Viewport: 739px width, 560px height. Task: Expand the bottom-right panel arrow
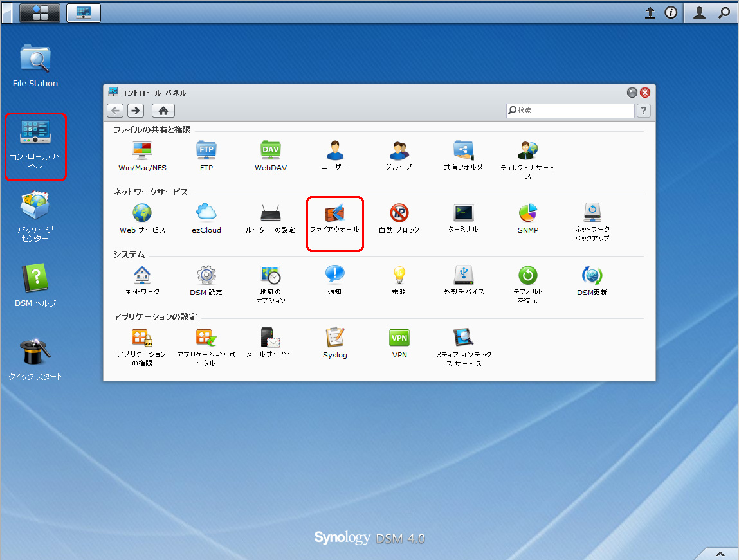click(719, 554)
